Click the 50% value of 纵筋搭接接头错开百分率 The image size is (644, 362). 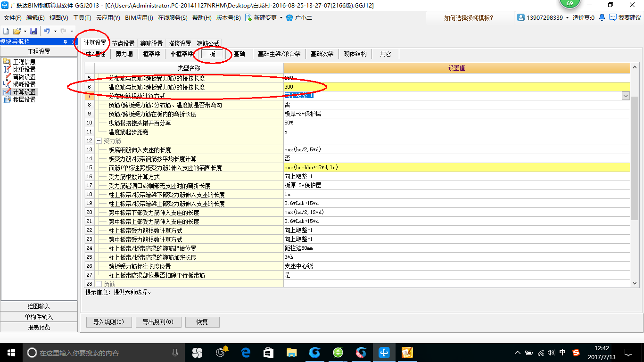click(289, 123)
